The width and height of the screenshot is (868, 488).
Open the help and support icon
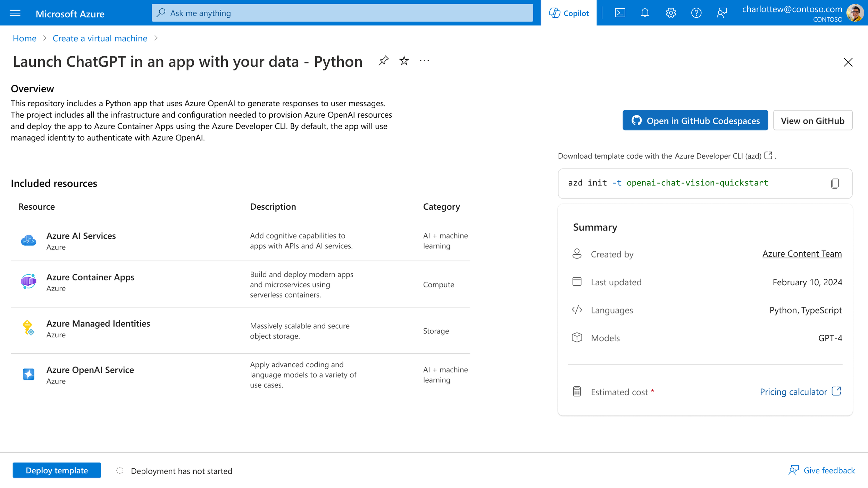pyautogui.click(x=696, y=13)
